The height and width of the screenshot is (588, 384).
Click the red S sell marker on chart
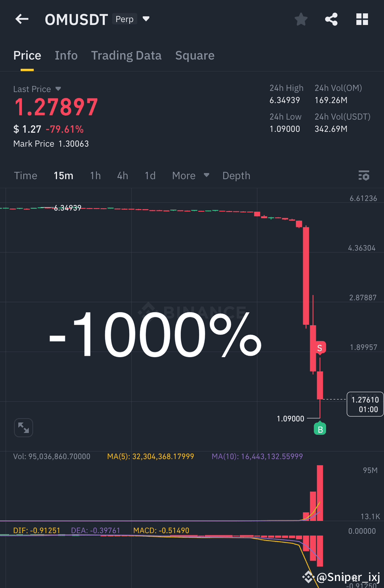(320, 347)
